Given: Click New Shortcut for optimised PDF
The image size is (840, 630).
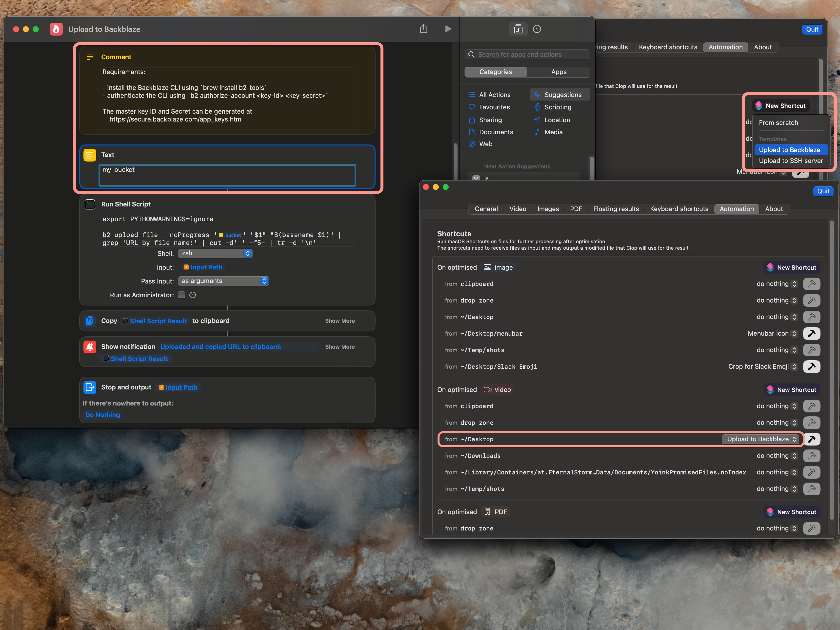Looking at the screenshot, I should click(x=792, y=512).
